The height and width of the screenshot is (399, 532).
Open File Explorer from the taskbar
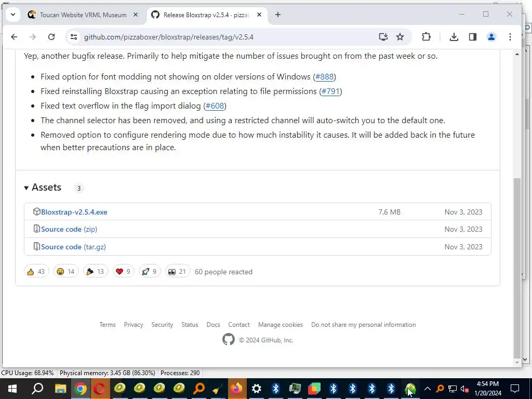click(x=60, y=389)
